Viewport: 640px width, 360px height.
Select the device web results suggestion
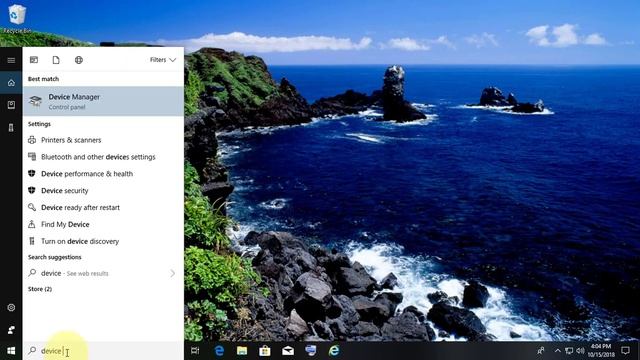[103, 273]
